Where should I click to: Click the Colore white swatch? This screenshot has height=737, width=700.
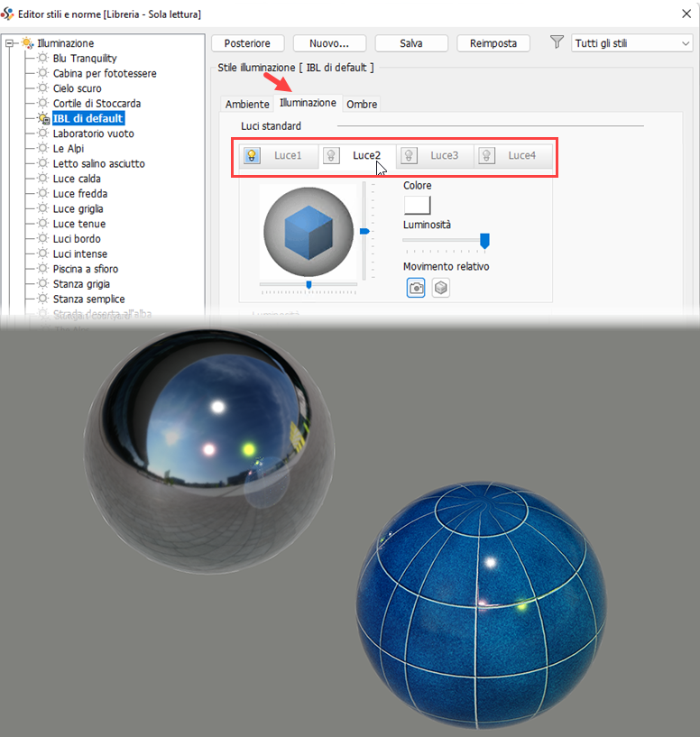(418, 205)
